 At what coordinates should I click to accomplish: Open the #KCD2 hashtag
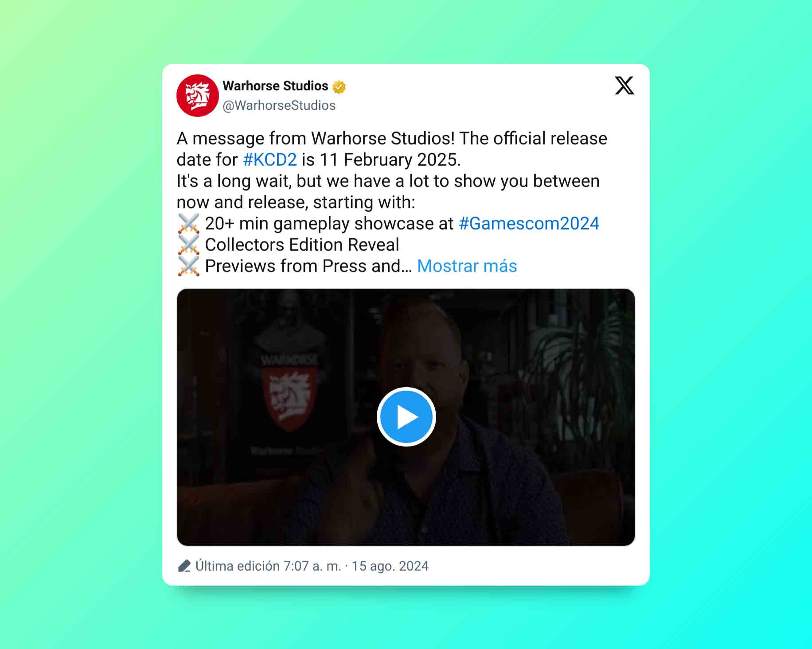click(270, 160)
